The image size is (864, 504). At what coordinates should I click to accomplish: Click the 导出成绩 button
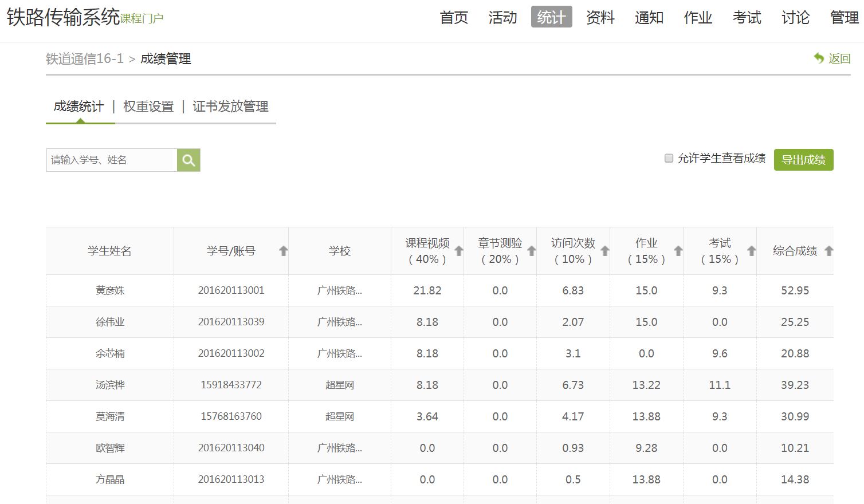click(803, 160)
